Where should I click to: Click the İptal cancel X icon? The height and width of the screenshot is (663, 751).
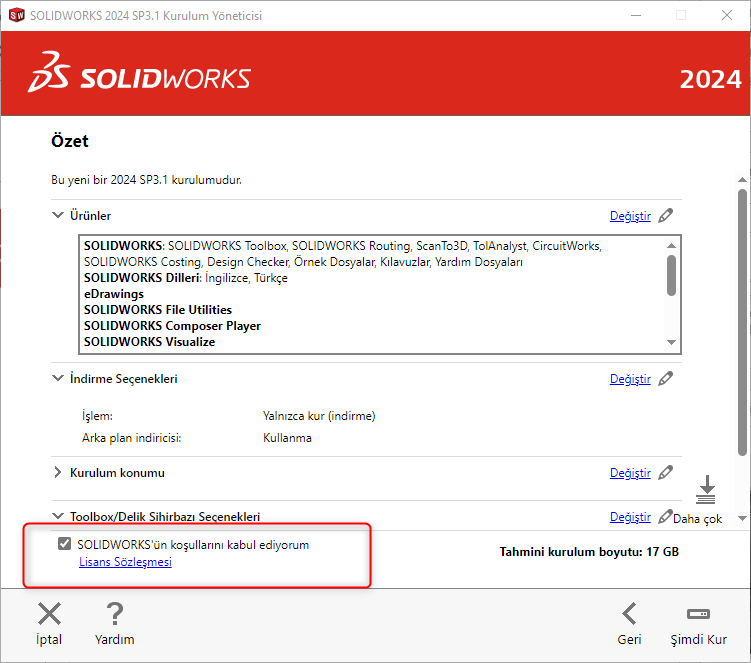pyautogui.click(x=49, y=614)
